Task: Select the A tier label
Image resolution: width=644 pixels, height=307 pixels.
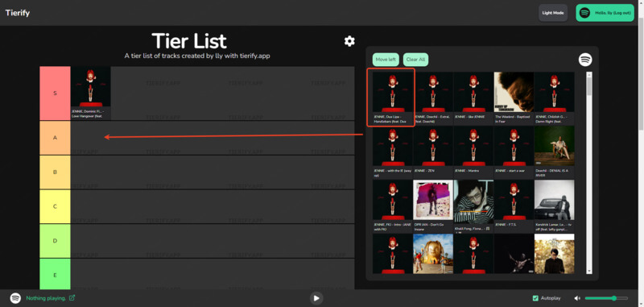Action: point(55,138)
